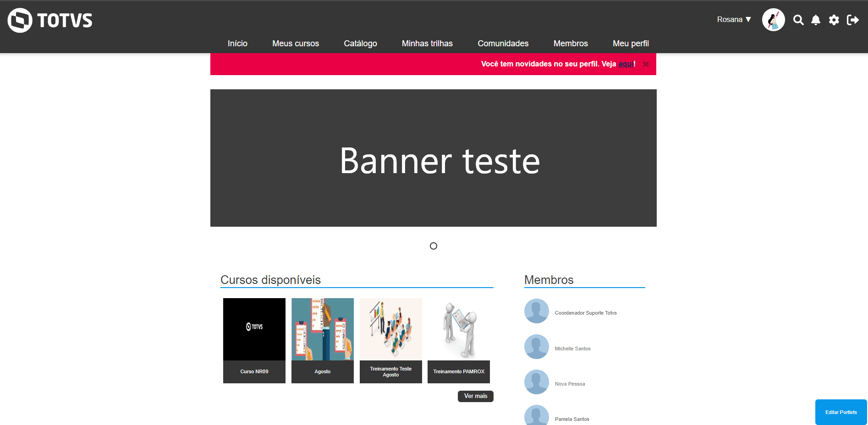Click the TOTVS logo in header
The width and height of the screenshot is (868, 425).
50,20
